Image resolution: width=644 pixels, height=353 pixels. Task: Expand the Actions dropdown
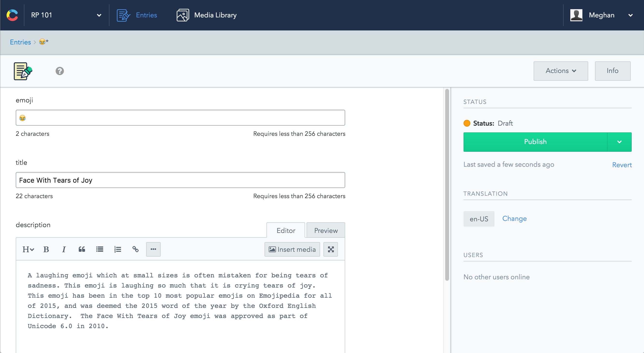tap(560, 71)
